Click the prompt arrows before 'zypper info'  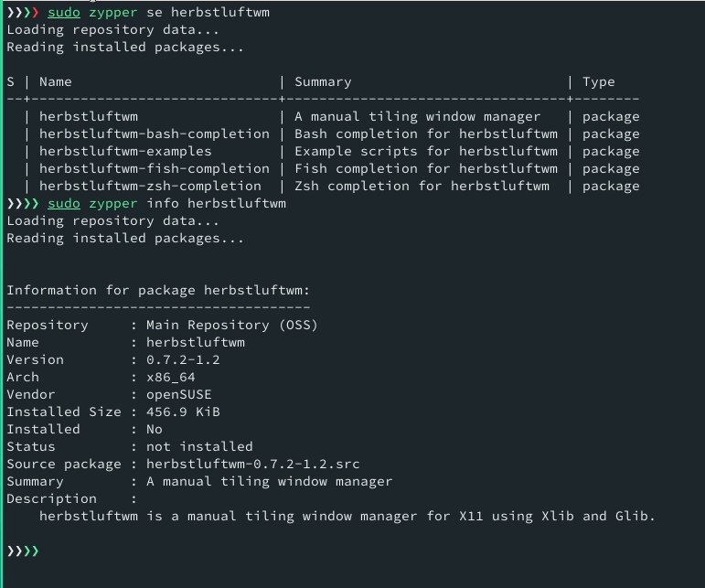23,204
